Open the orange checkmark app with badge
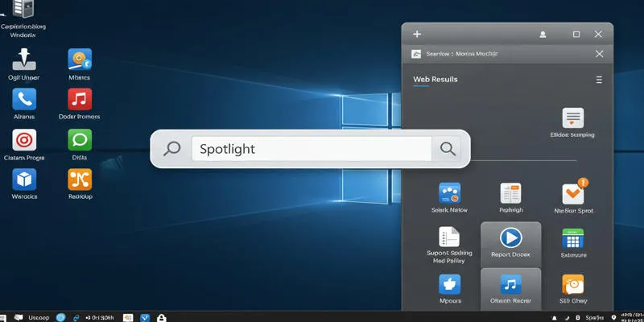This screenshot has width=644, height=322. [574, 192]
